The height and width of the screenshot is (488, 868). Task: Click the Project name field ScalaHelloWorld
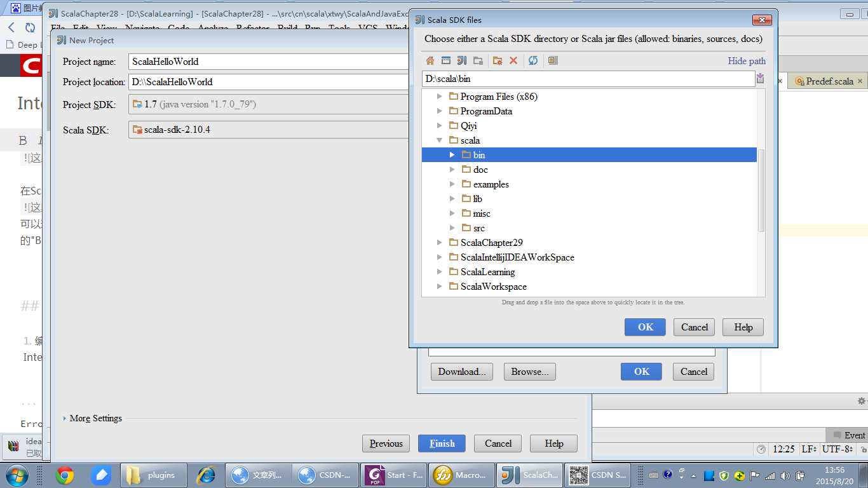(268, 62)
